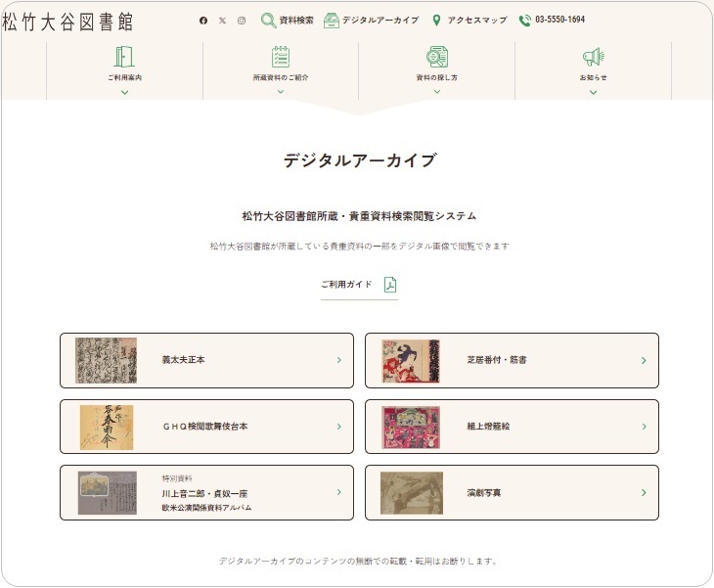Expand the ご利用案内 chevron
The height and width of the screenshot is (588, 714).
click(124, 92)
